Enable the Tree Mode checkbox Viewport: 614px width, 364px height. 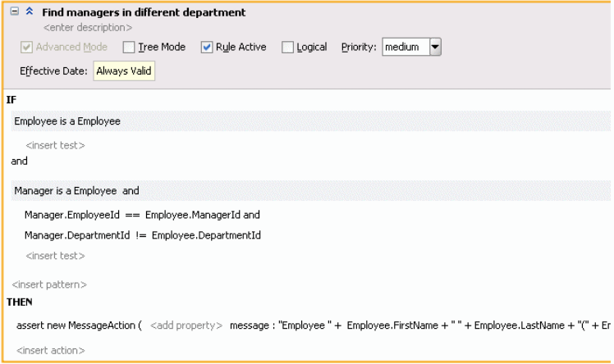point(129,48)
